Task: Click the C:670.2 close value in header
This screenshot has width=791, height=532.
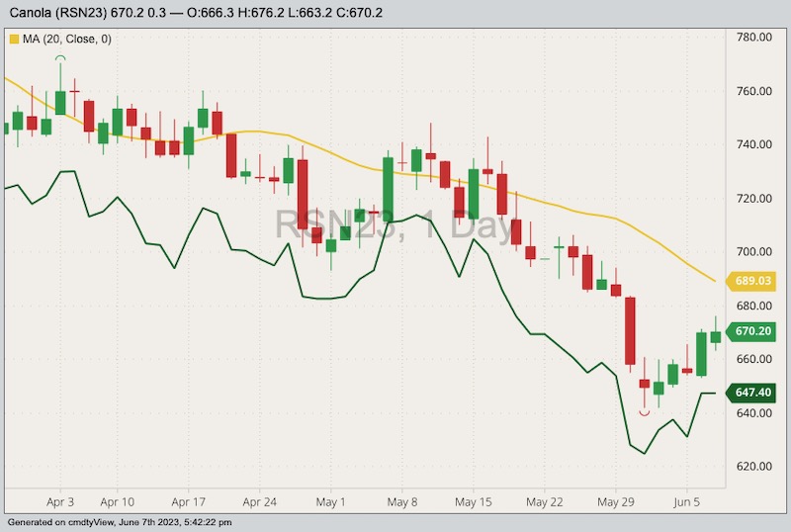Action: [359, 13]
